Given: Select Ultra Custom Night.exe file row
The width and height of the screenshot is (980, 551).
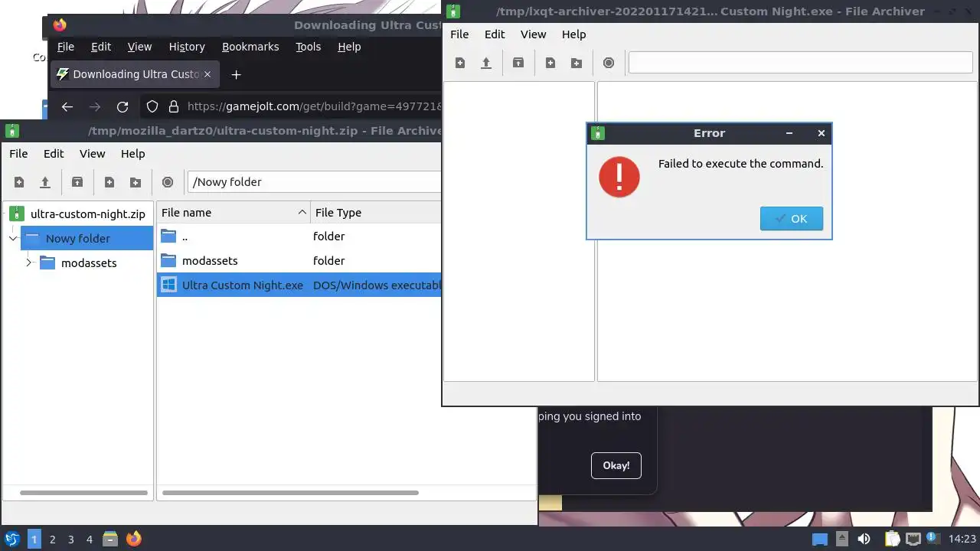Looking at the screenshot, I should click(299, 285).
